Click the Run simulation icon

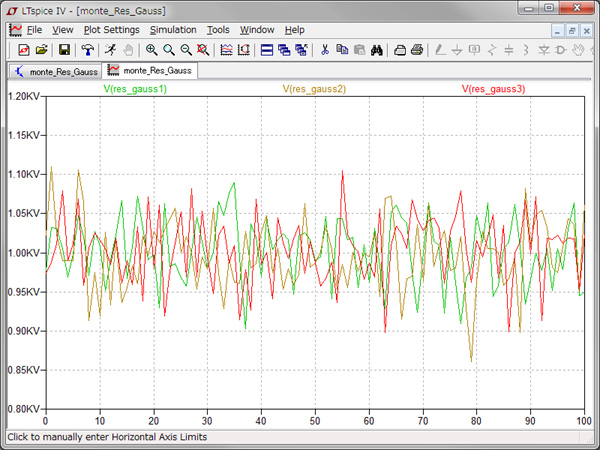tap(109, 49)
